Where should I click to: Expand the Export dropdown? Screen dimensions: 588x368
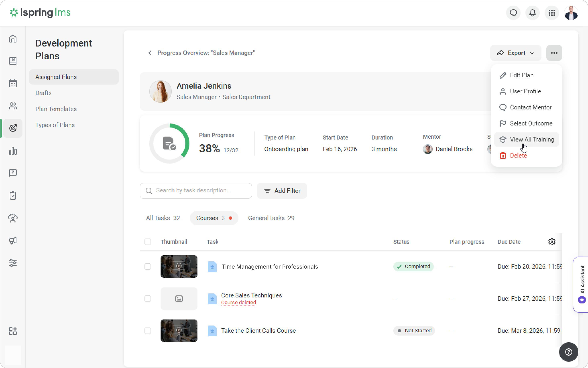click(516, 53)
